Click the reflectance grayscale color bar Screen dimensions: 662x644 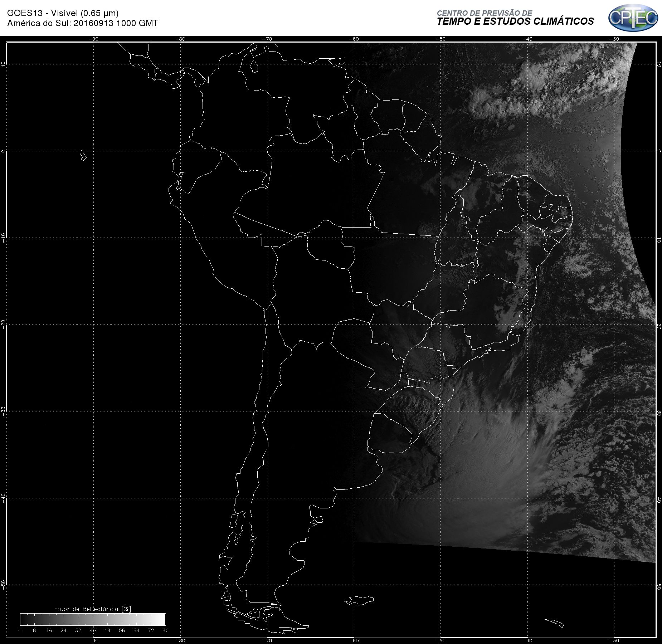tap(93, 619)
